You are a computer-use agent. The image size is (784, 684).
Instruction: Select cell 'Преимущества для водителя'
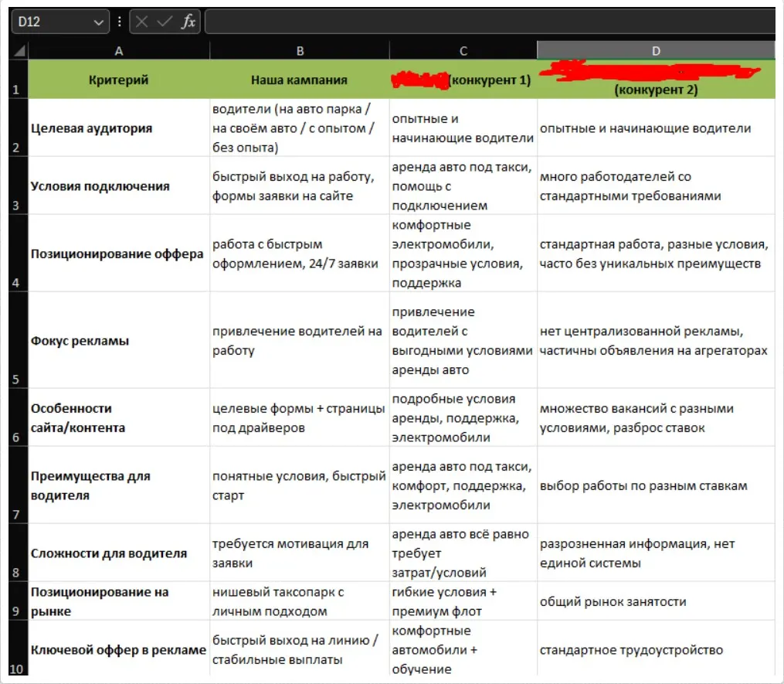coord(119,485)
